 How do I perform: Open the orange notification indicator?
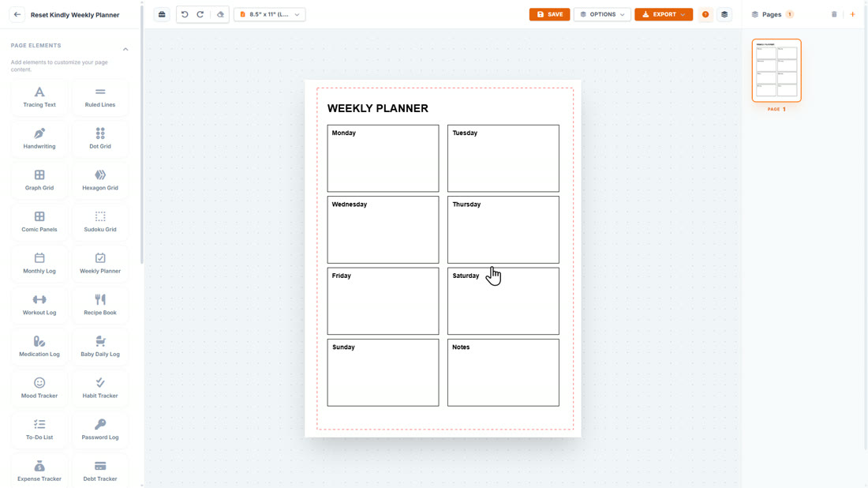(x=705, y=14)
